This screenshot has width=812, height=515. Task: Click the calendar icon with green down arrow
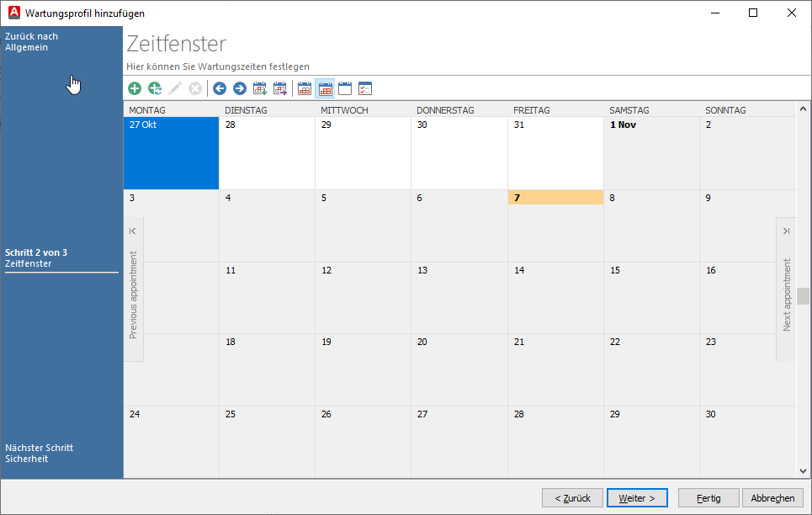coord(260,88)
